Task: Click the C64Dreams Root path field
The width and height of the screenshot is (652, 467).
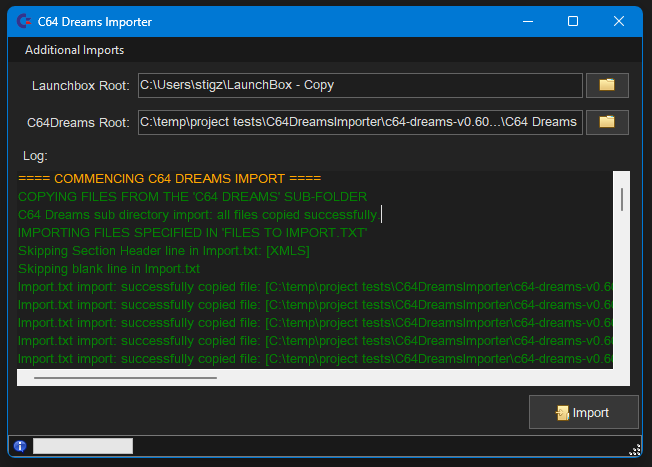Action: tap(360, 122)
